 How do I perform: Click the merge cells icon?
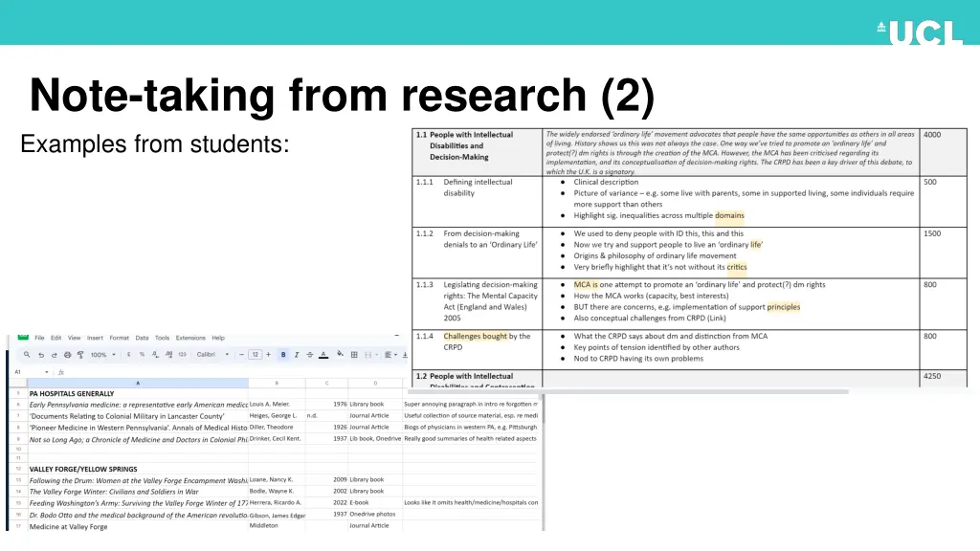point(368,355)
